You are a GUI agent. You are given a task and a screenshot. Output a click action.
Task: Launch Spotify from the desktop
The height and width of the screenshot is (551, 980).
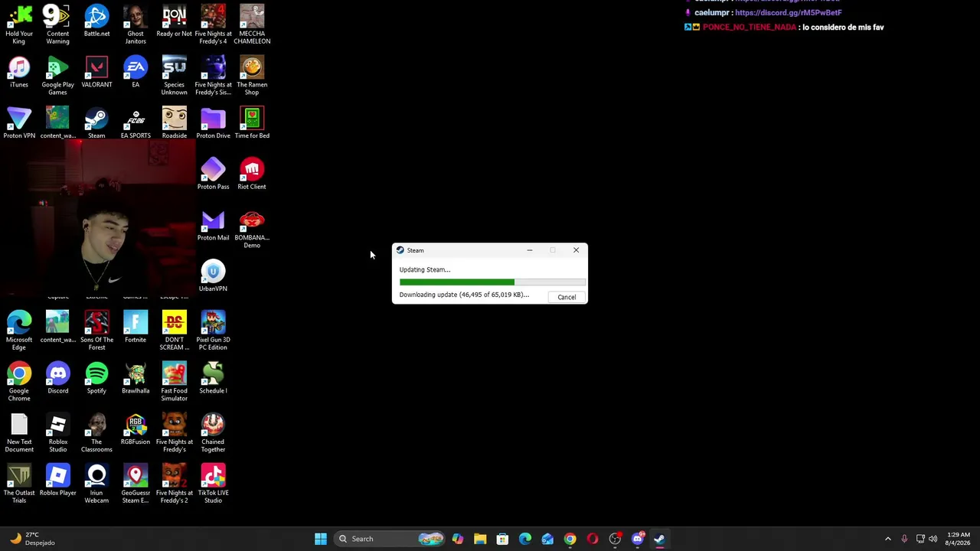coord(96,378)
